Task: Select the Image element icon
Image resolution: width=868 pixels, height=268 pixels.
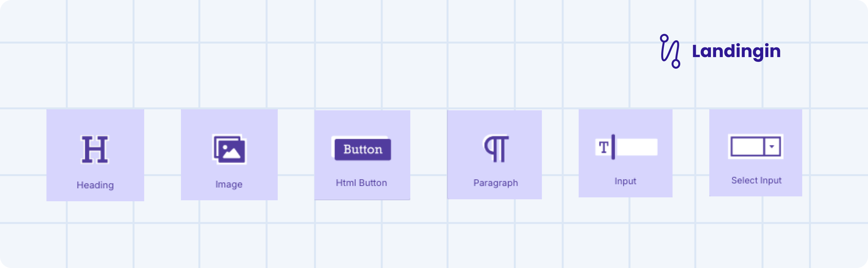Action: pos(229,149)
